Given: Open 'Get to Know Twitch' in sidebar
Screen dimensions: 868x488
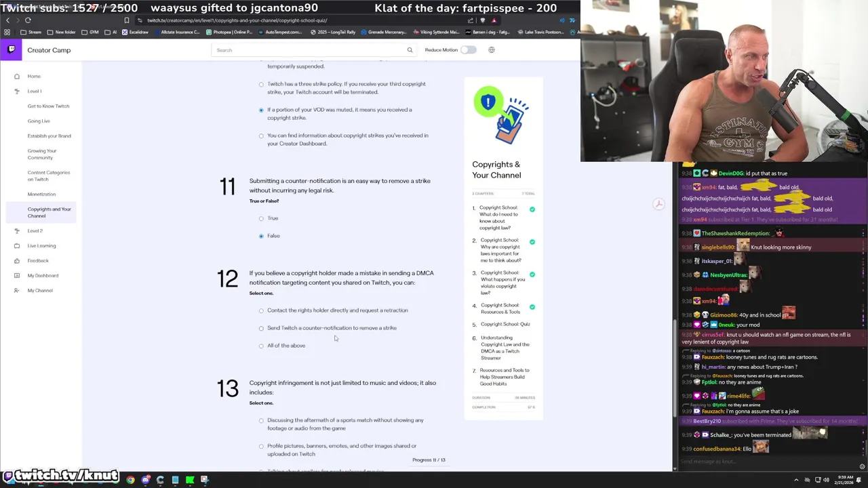Looking at the screenshot, I should click(48, 106).
